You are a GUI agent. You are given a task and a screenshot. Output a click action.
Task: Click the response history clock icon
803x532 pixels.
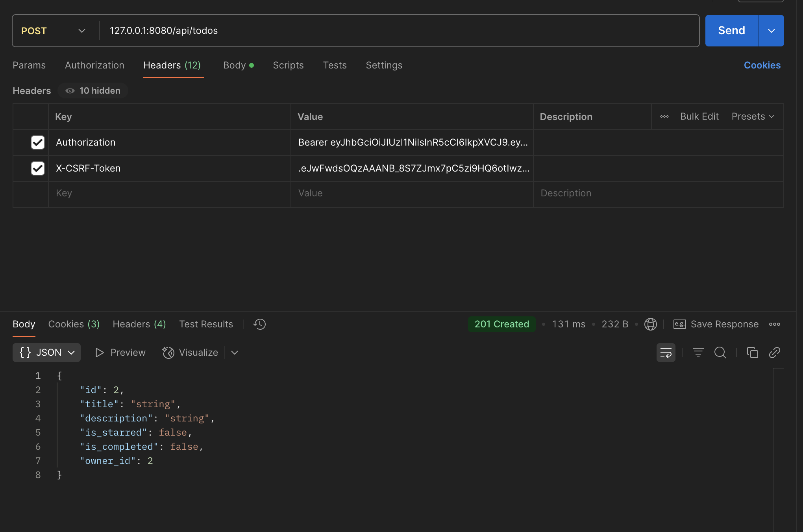[259, 324]
